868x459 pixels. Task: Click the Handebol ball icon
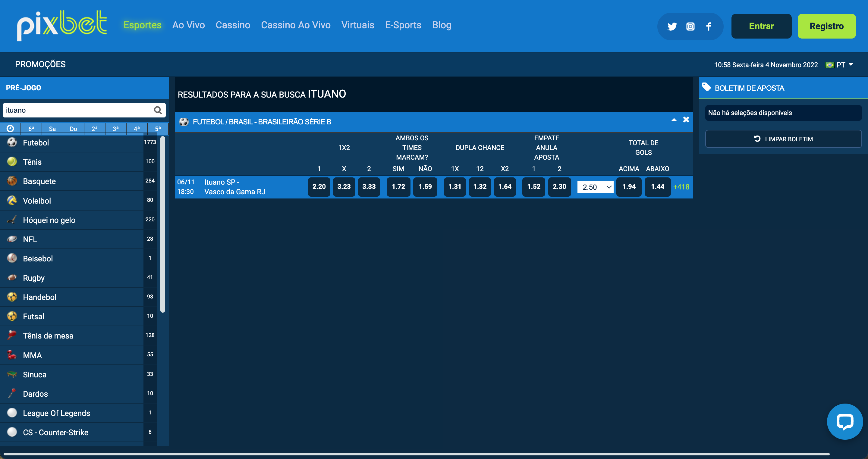click(12, 297)
